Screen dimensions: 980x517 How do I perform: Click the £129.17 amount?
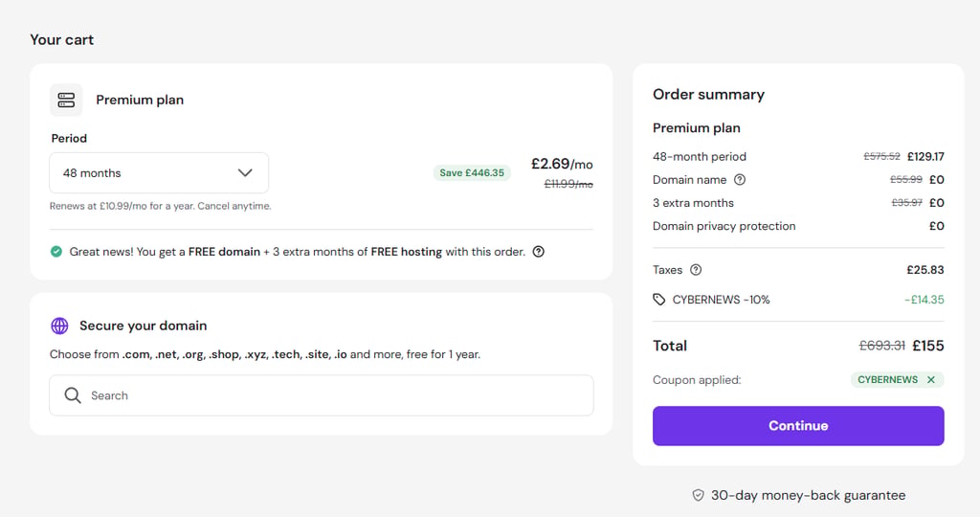[x=925, y=156]
